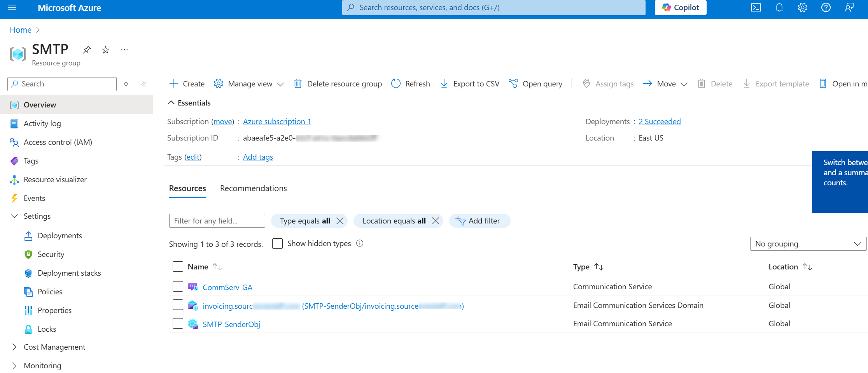868x373 pixels.
Task: Expand or collapse all menu groups
Action: point(126,84)
